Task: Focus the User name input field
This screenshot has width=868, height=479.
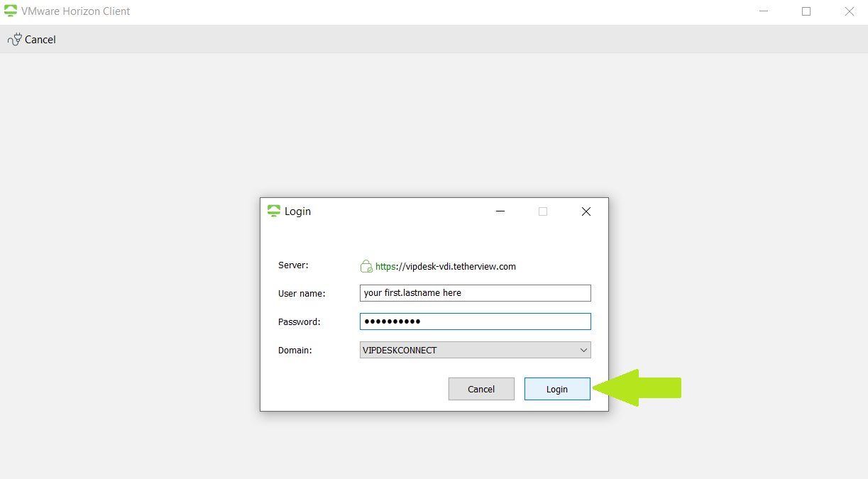Action: point(476,293)
